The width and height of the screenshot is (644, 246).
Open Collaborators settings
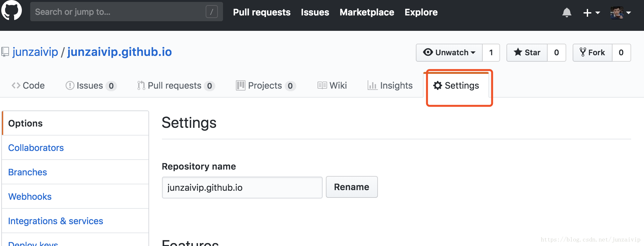click(75, 148)
